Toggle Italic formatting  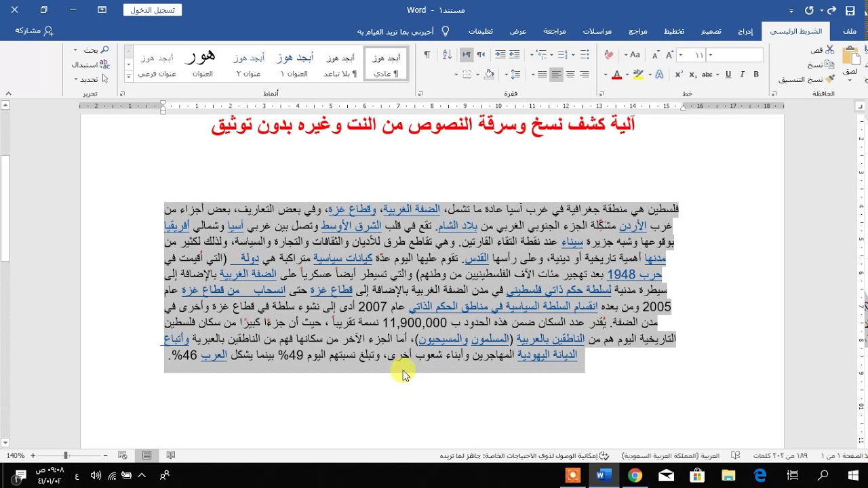pos(743,75)
